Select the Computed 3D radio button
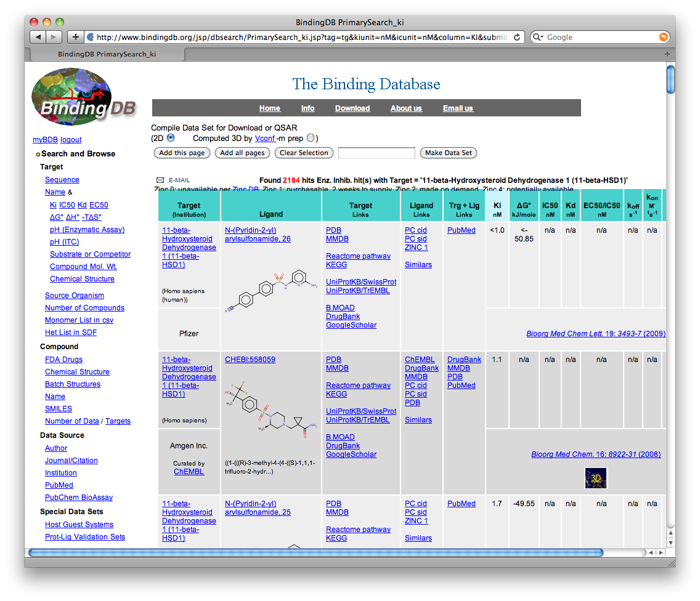Viewport: 700px width, 601px height. 311,138
